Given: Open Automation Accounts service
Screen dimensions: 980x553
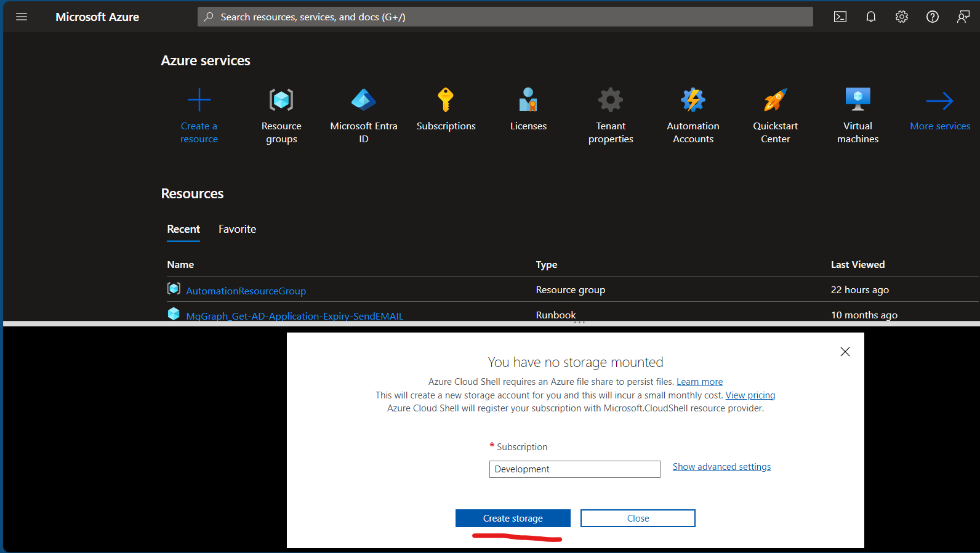Looking at the screenshot, I should pyautogui.click(x=693, y=100).
